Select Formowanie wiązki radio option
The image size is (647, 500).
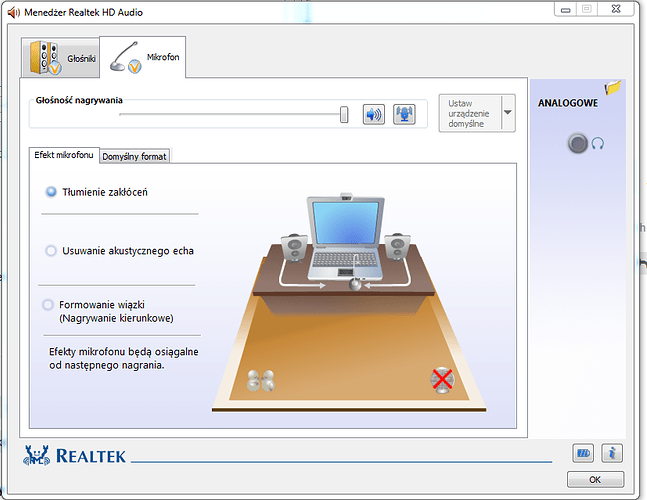(x=48, y=304)
